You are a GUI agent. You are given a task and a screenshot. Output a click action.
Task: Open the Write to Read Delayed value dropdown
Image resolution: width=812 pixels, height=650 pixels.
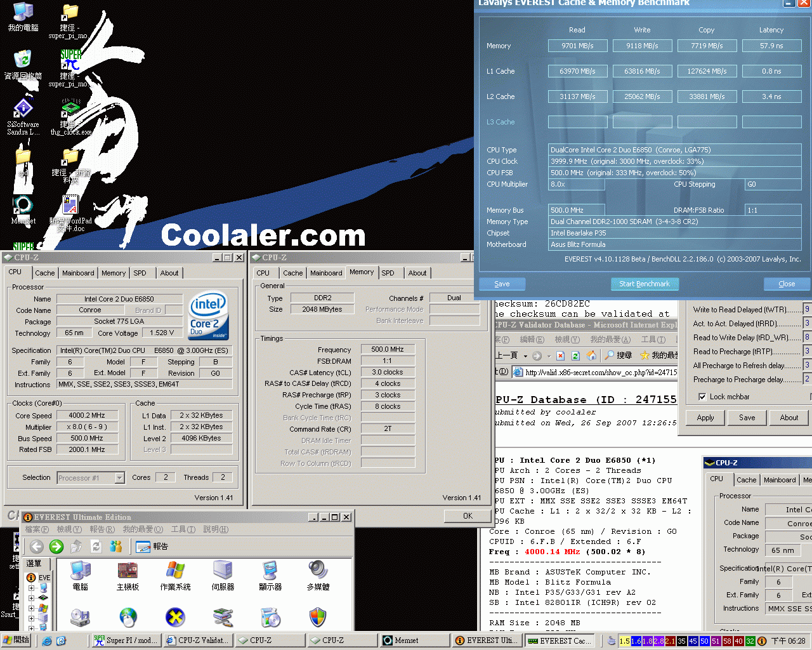click(x=808, y=309)
